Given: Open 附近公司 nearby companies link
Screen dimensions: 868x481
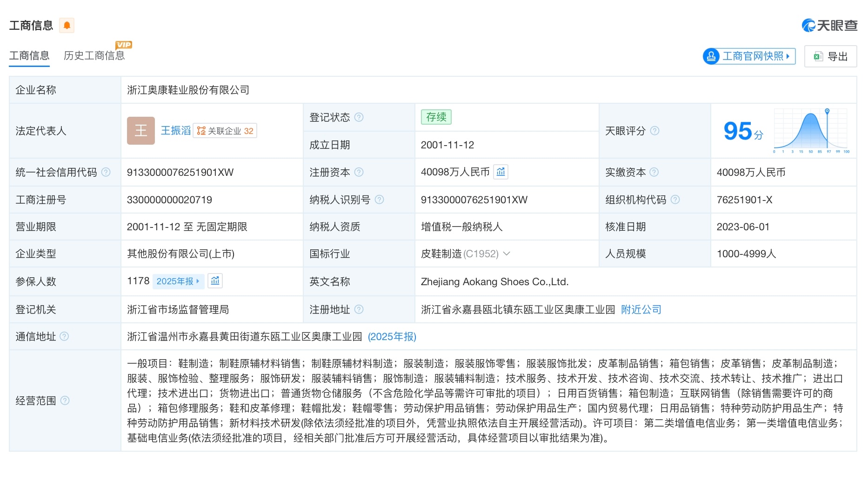Looking at the screenshot, I should [641, 309].
